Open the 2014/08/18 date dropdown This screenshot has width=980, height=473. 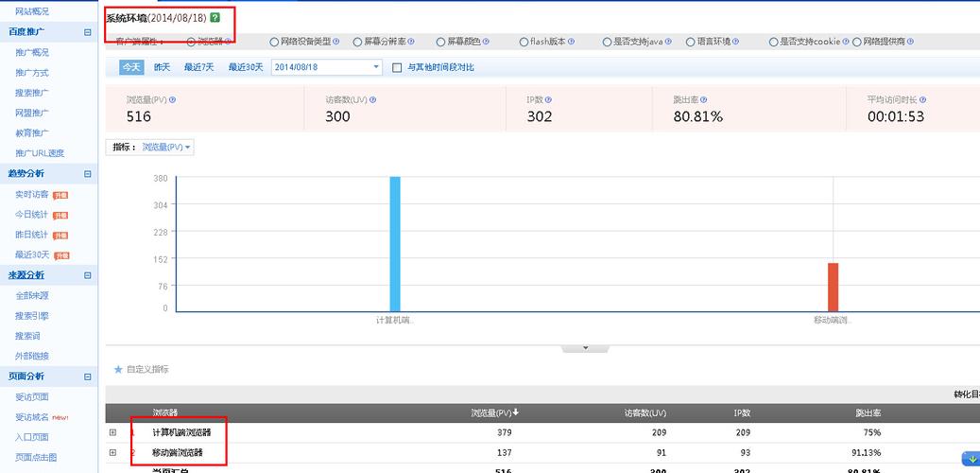375,67
